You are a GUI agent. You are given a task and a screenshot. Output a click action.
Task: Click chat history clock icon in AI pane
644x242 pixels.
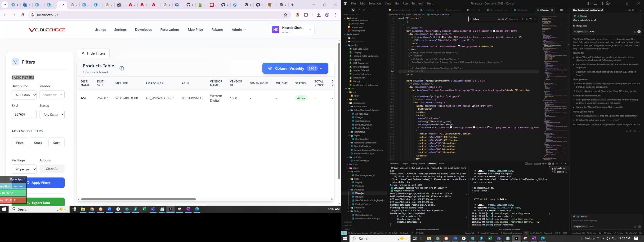[x=633, y=10]
